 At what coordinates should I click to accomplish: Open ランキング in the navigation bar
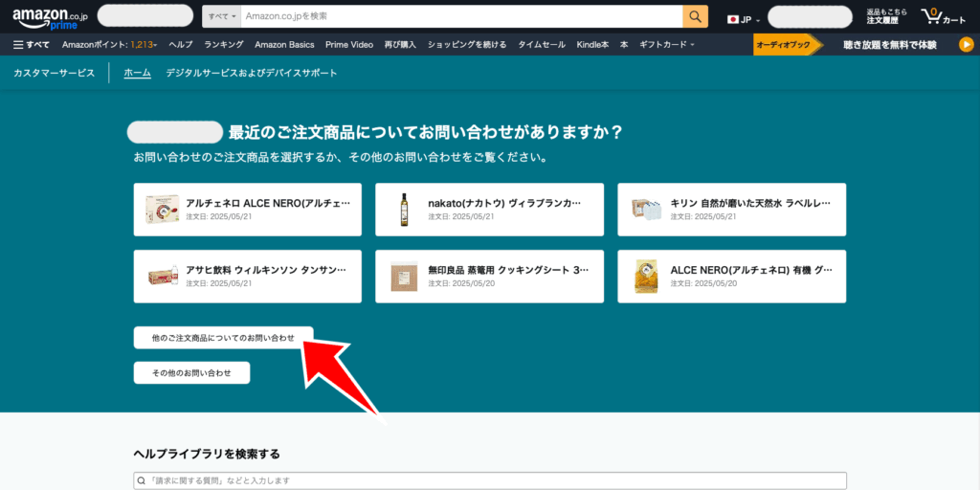224,45
